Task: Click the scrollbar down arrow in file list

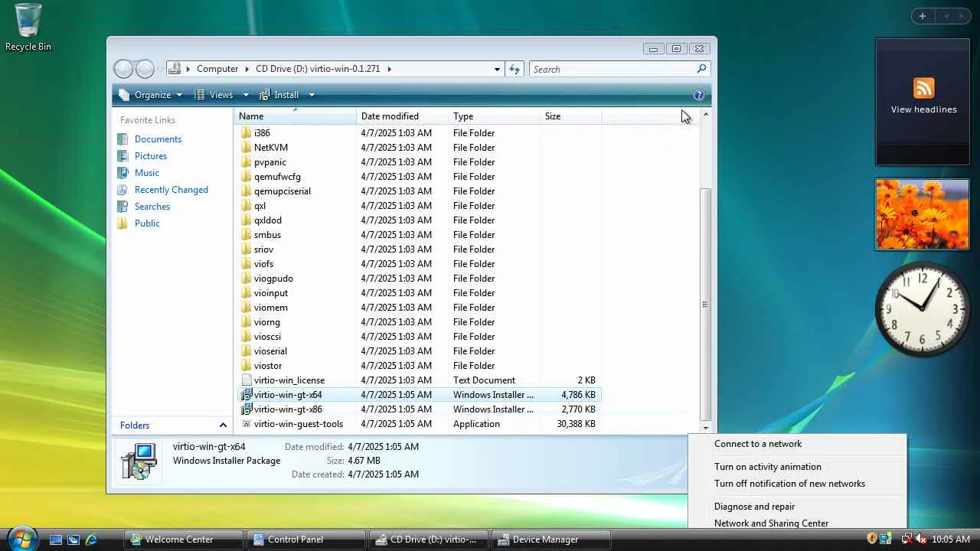Action: (706, 428)
